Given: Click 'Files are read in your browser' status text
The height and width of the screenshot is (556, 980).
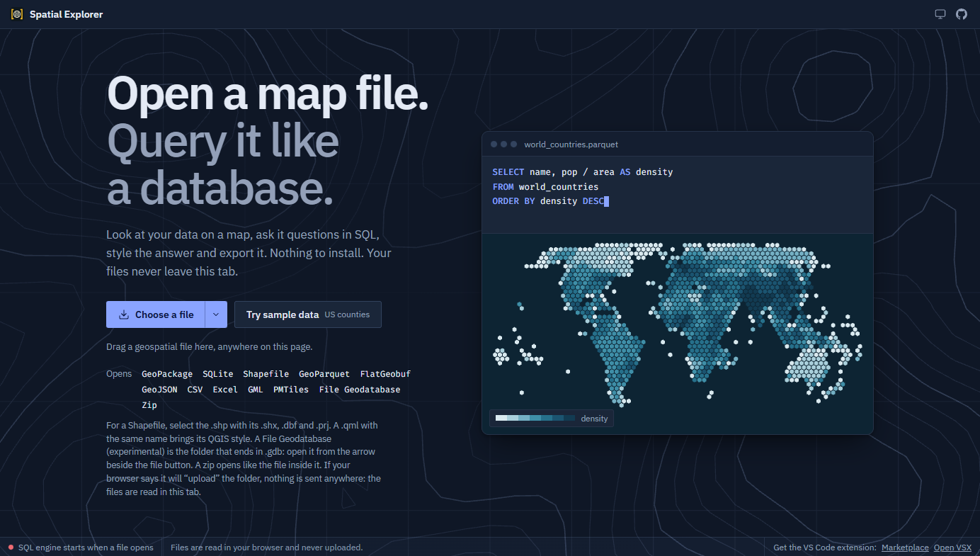Looking at the screenshot, I should tap(267, 548).
